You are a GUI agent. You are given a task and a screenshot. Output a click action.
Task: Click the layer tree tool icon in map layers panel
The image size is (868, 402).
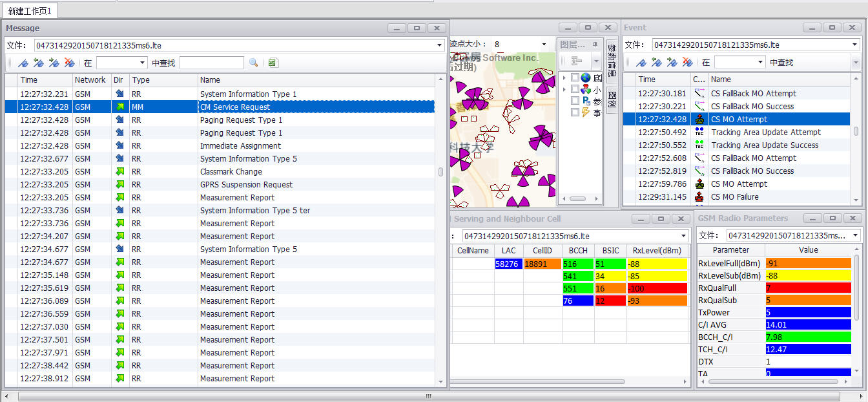tap(577, 61)
